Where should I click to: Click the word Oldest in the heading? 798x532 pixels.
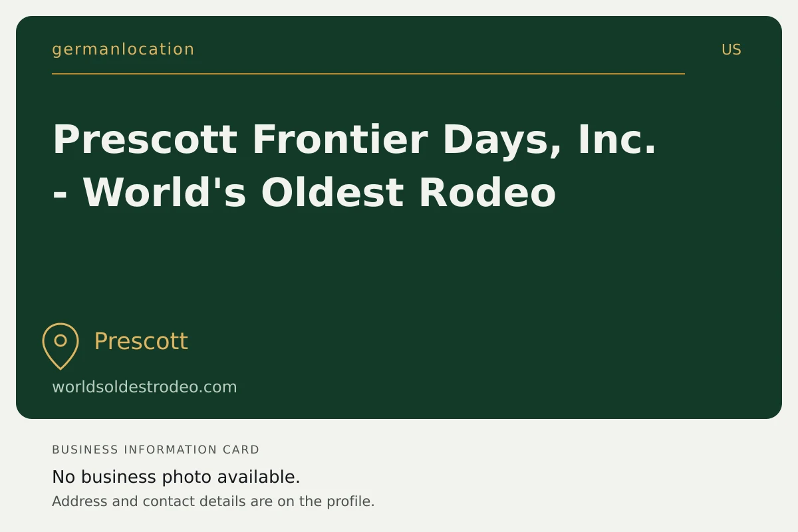tap(332, 193)
